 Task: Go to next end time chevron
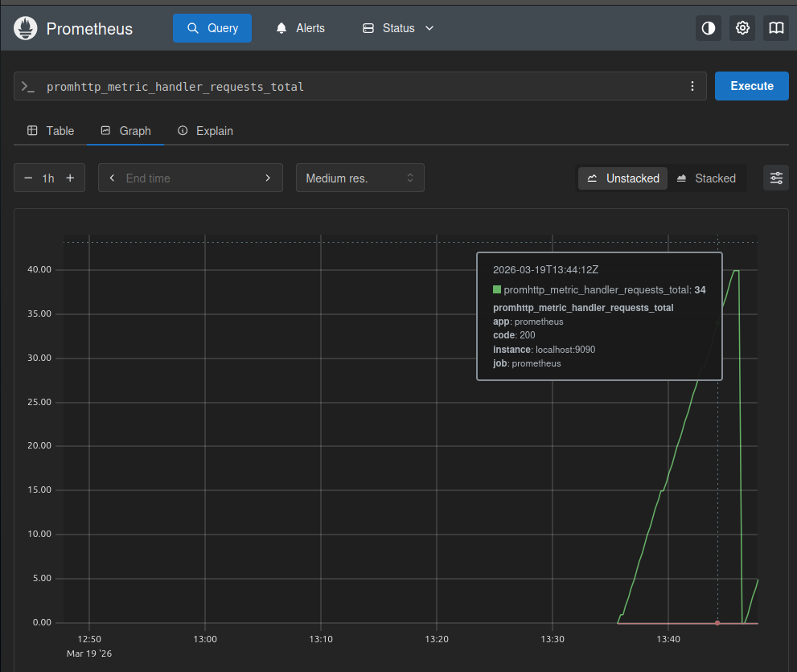(269, 178)
